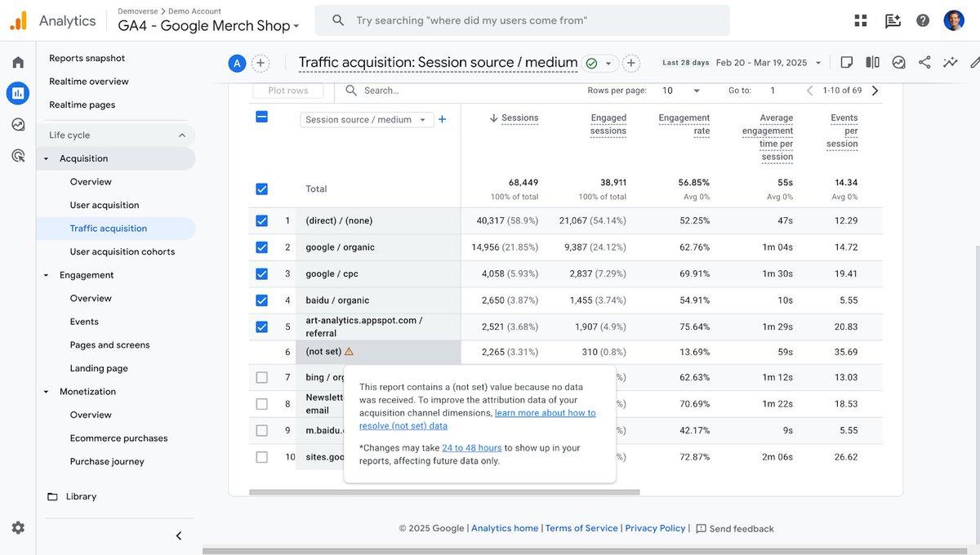The image size is (980, 555).
Task: Open the compare columns icon
Action: tap(872, 62)
